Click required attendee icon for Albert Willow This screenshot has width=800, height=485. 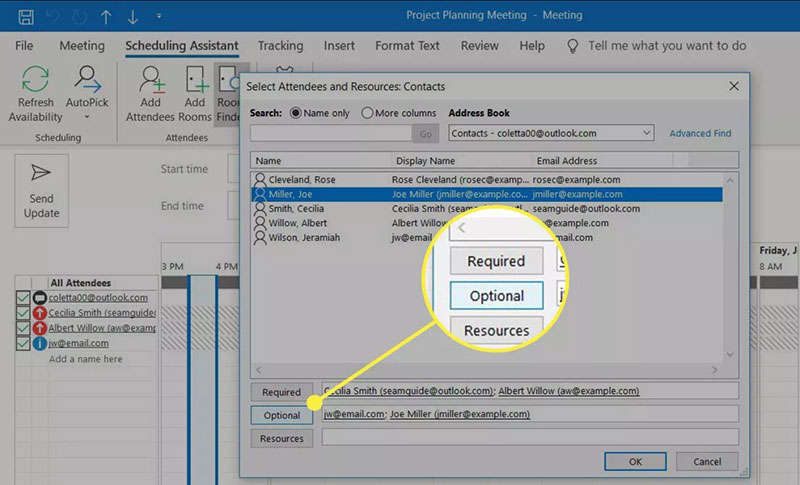(x=39, y=328)
